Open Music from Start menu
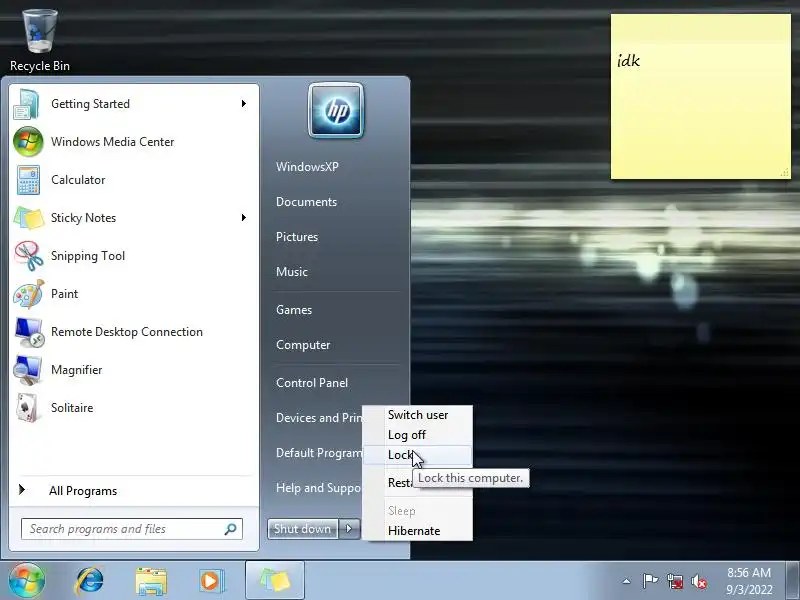The image size is (800, 600). click(292, 272)
